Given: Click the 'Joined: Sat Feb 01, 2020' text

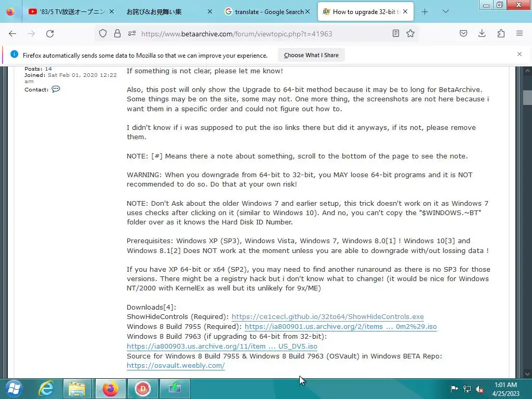Looking at the screenshot, I should tap(71, 78).
